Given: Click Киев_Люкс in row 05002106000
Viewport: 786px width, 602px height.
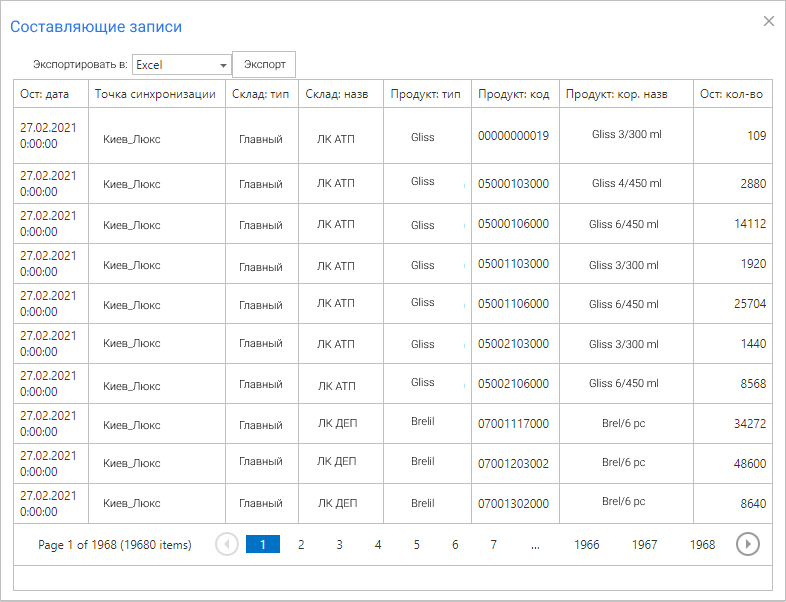Looking at the screenshot, I should [x=132, y=386].
